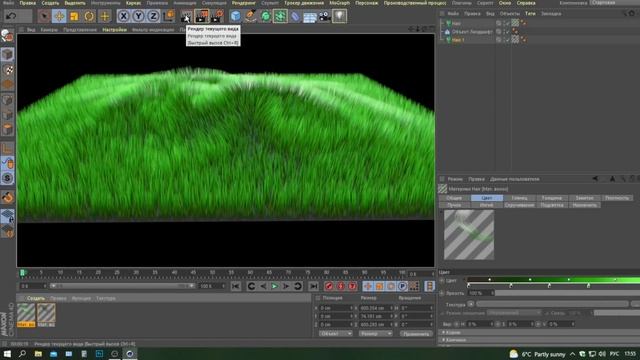Open viewport Настройки menu

(x=114, y=30)
